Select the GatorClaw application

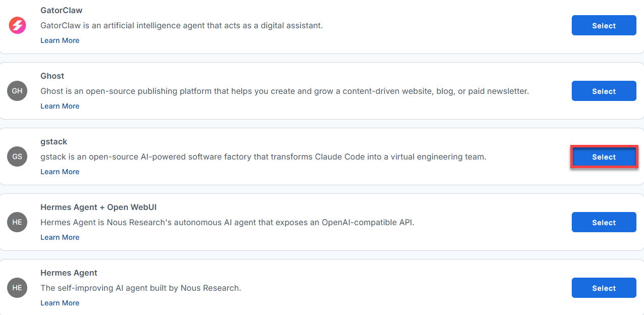[604, 25]
